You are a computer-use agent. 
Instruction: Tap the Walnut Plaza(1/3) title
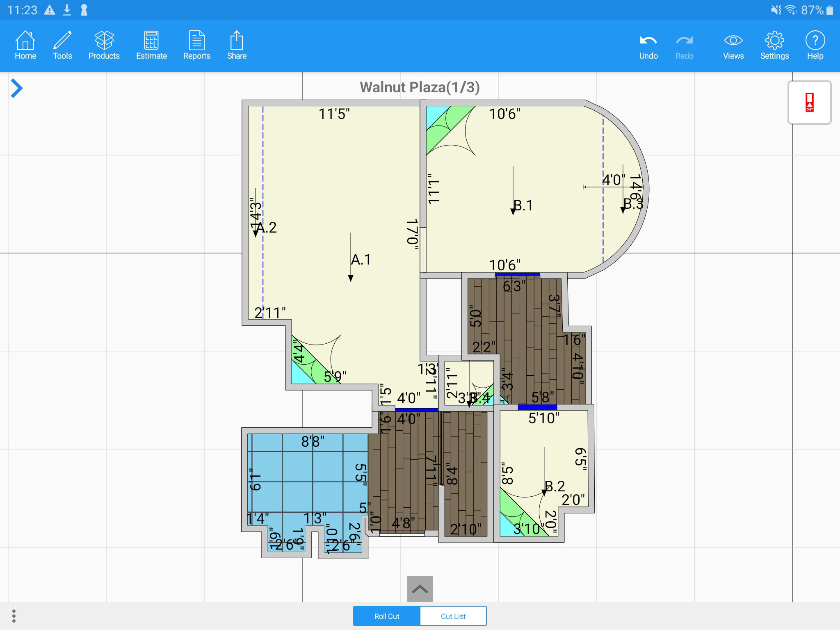pyautogui.click(x=420, y=87)
